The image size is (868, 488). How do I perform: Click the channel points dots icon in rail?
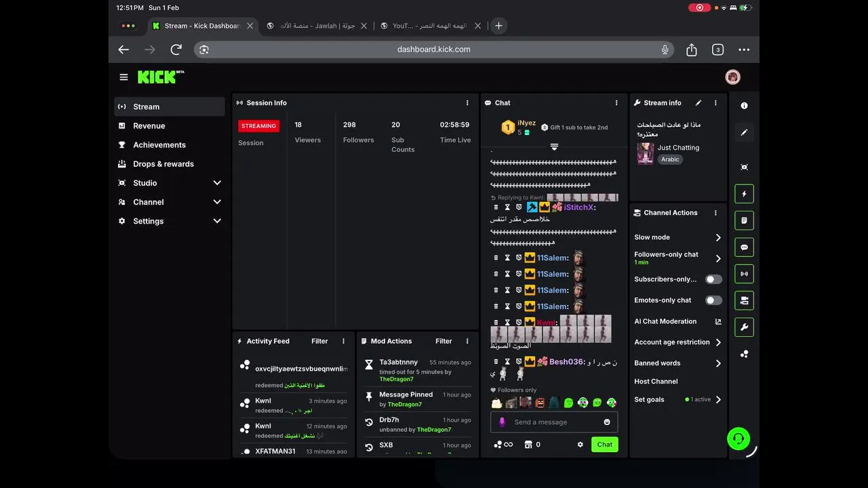744,354
